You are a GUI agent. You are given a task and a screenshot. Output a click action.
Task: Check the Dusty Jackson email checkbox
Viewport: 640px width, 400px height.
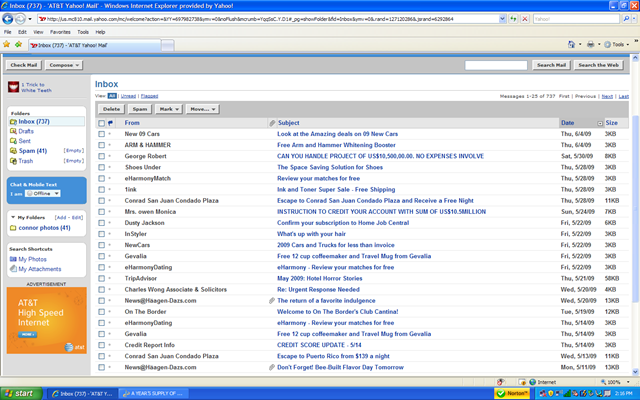pyautogui.click(x=101, y=223)
